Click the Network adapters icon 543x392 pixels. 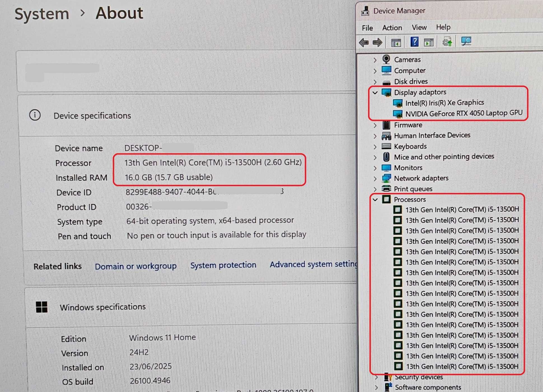pyautogui.click(x=387, y=178)
